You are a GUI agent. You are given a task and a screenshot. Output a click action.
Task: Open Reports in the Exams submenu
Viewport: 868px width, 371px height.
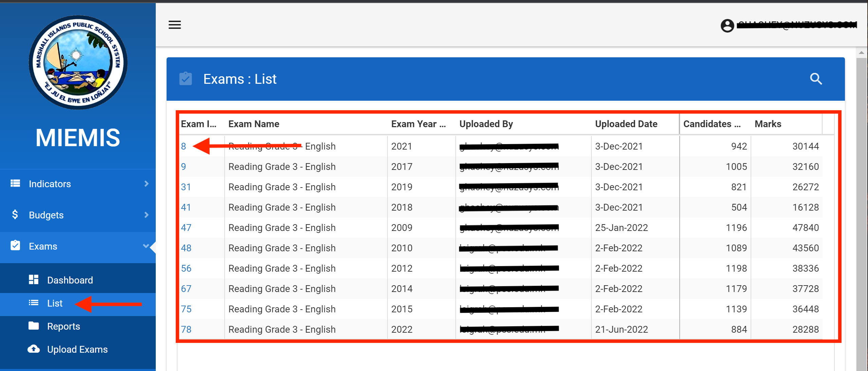click(x=63, y=326)
